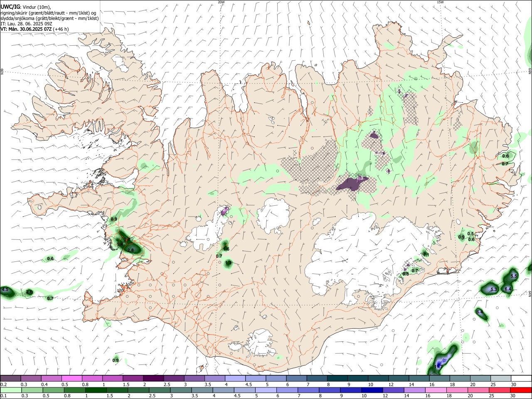Click the upper-row swatch between 12 and 14
The image size is (532, 399).
[399, 378]
